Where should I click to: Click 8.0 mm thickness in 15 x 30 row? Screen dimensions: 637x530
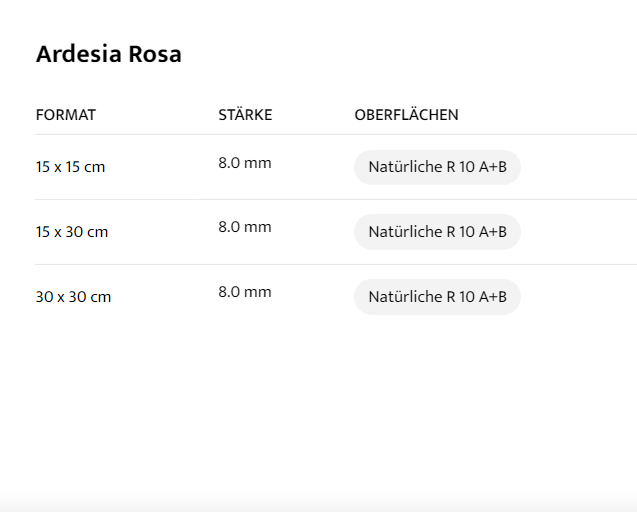[245, 227]
